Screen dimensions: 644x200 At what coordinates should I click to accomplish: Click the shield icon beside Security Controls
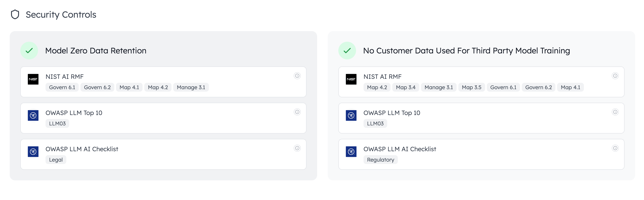[15, 15]
